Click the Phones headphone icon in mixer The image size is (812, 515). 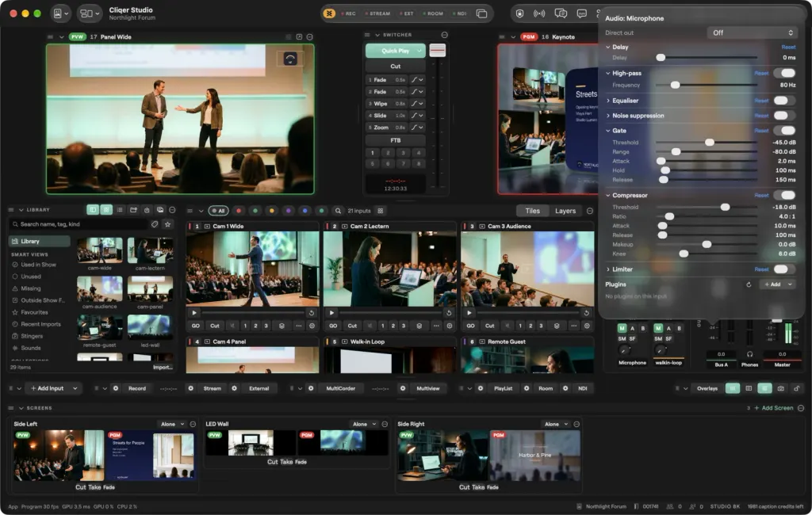[x=749, y=354]
